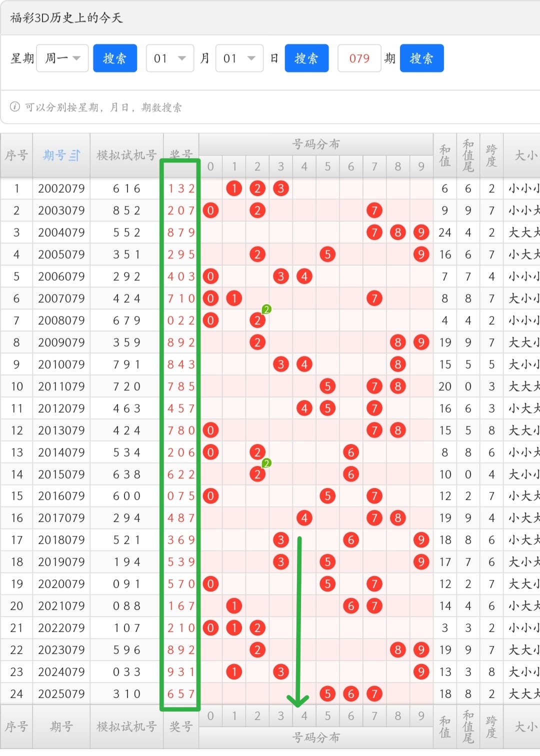Click the top 跨度 column header
Viewport: 540px width, 756px height.
point(491,155)
